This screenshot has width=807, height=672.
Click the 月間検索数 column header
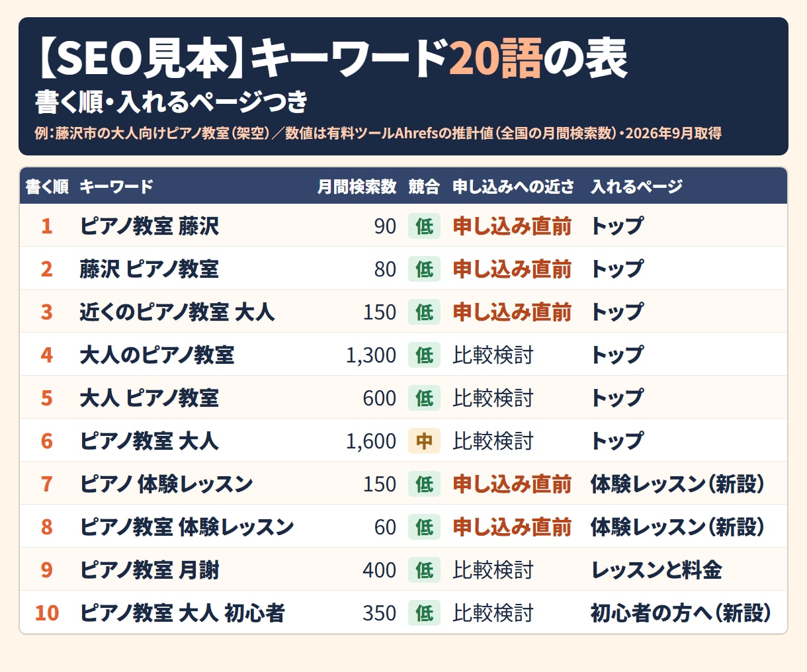pos(357,187)
